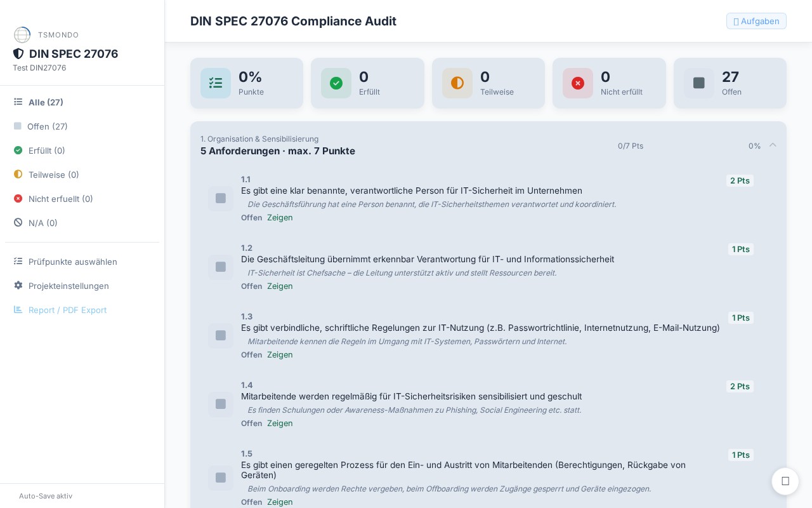
Task: Click the crossed-circle icon beside N/A (0)
Action: click(x=18, y=223)
